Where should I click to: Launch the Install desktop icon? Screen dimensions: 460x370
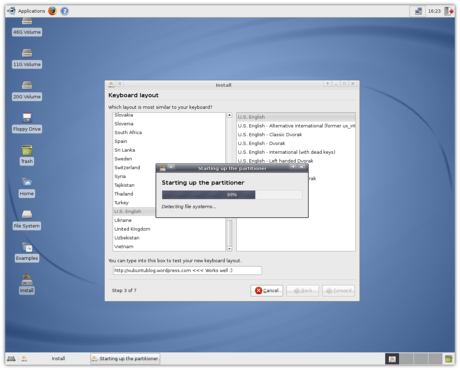click(27, 285)
